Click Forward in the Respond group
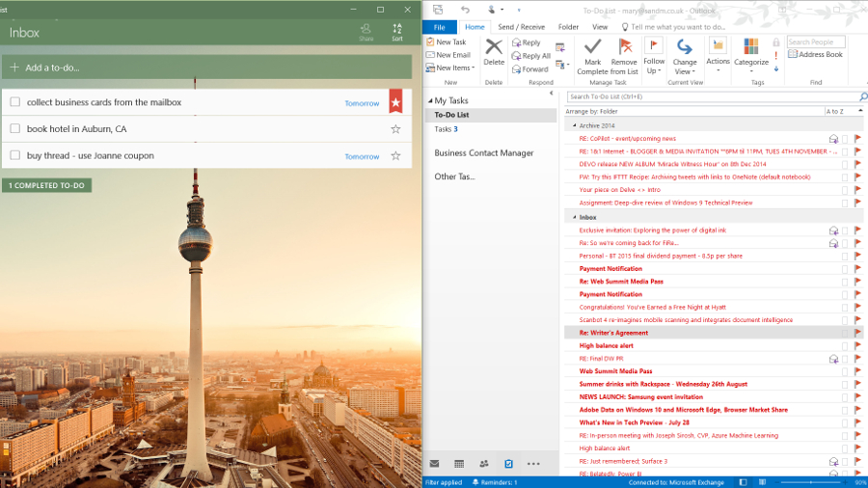Image resolution: width=868 pixels, height=488 pixels. 529,69
